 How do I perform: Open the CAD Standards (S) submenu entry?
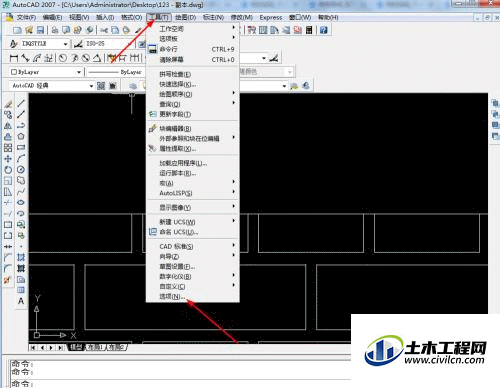[192, 247]
